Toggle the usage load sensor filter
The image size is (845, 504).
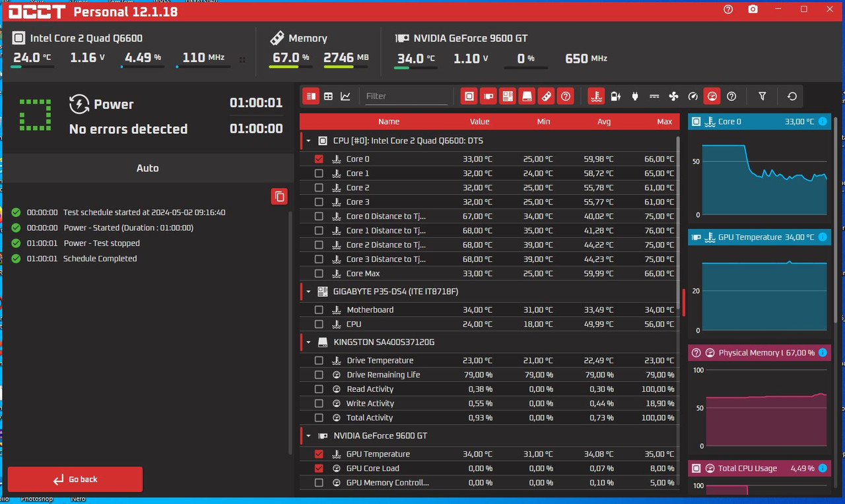(712, 96)
